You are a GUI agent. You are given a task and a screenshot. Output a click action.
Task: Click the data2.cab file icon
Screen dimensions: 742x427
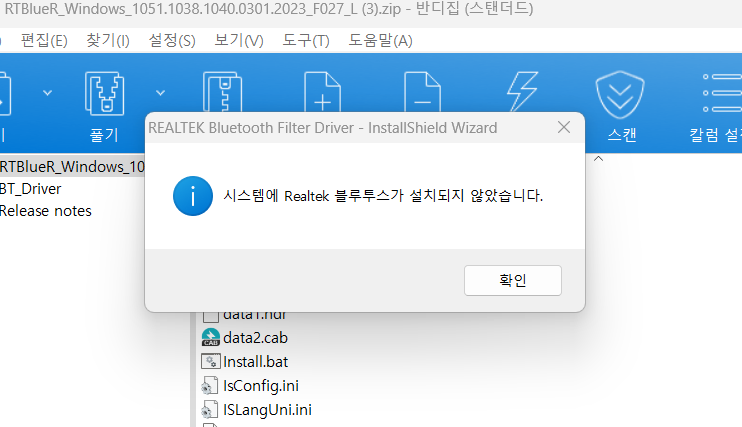click(x=211, y=338)
